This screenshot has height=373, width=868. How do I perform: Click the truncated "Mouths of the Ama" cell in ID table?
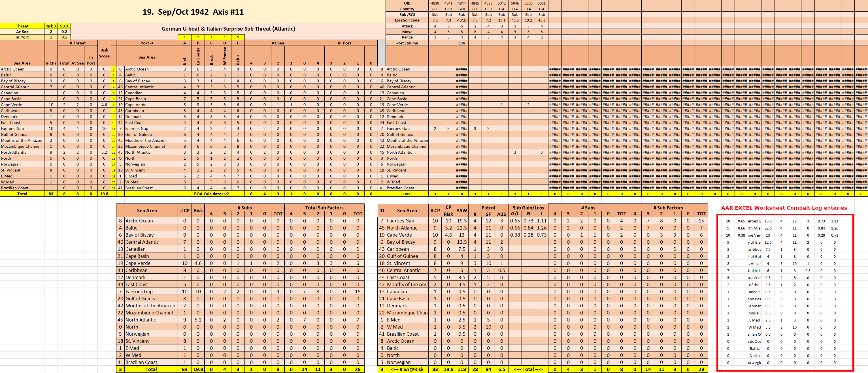407,284
